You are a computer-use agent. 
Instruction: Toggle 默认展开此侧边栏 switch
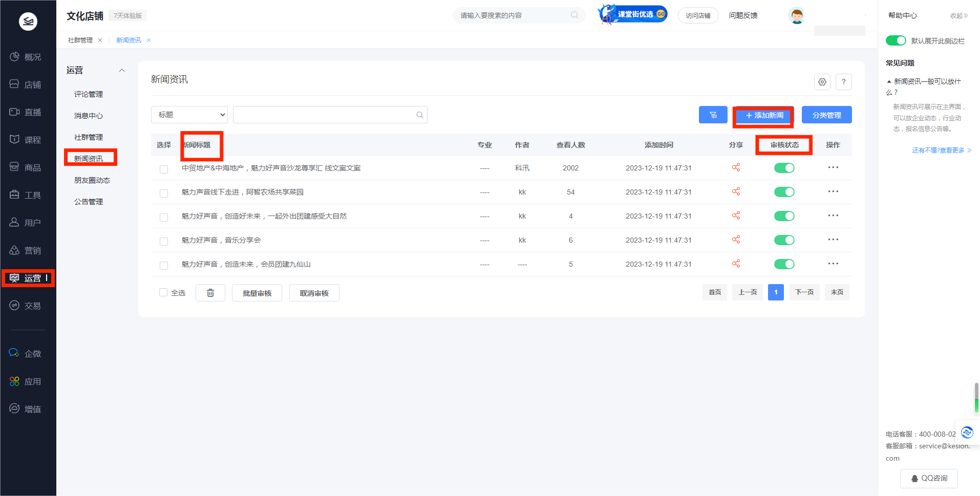pos(896,40)
